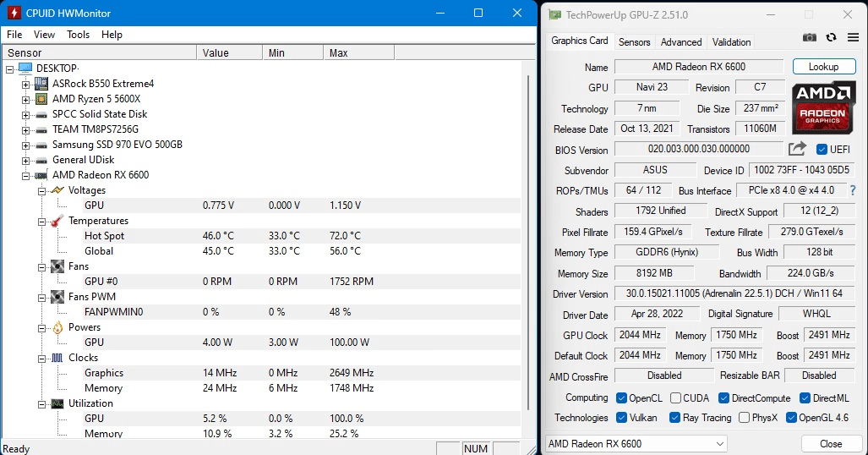Click ASRock B550 Extreme4 motherboard icon
This screenshot has height=455, width=868.
pos(41,84)
